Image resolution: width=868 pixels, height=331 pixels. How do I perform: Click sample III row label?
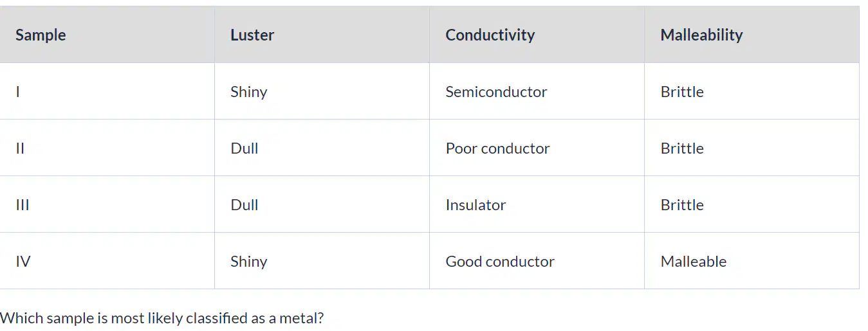(x=23, y=205)
